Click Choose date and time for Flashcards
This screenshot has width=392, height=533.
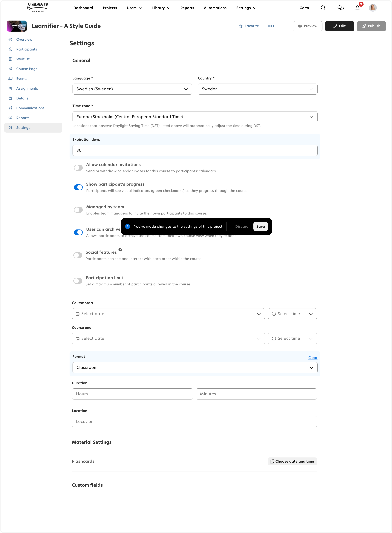click(292, 461)
